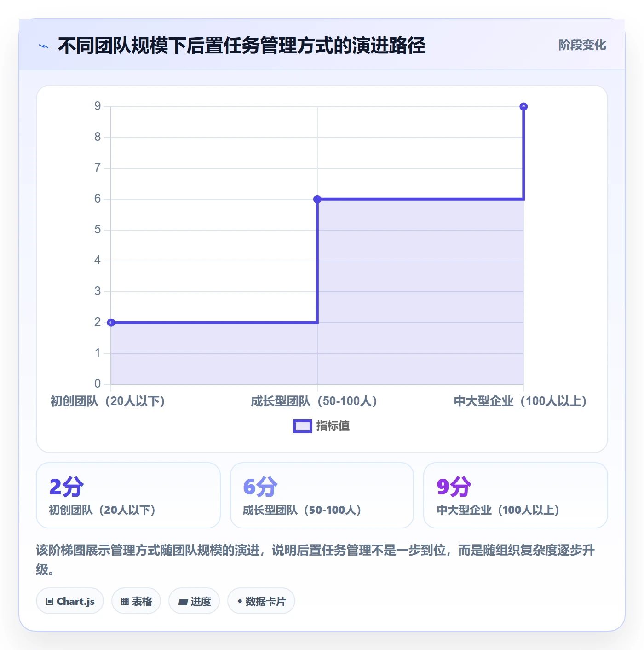
Task: Select the 进度 tag
Action: (x=194, y=601)
